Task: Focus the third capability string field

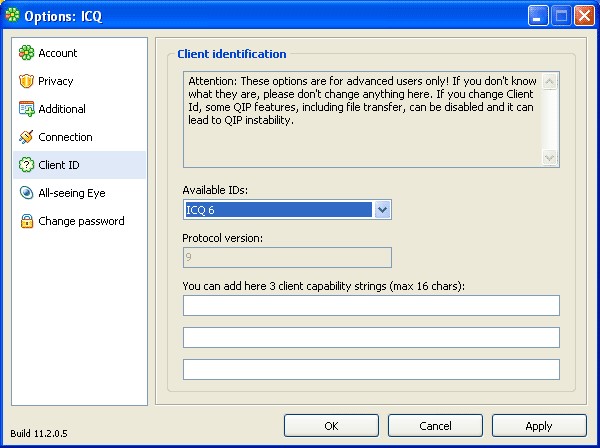Action: tap(371, 369)
